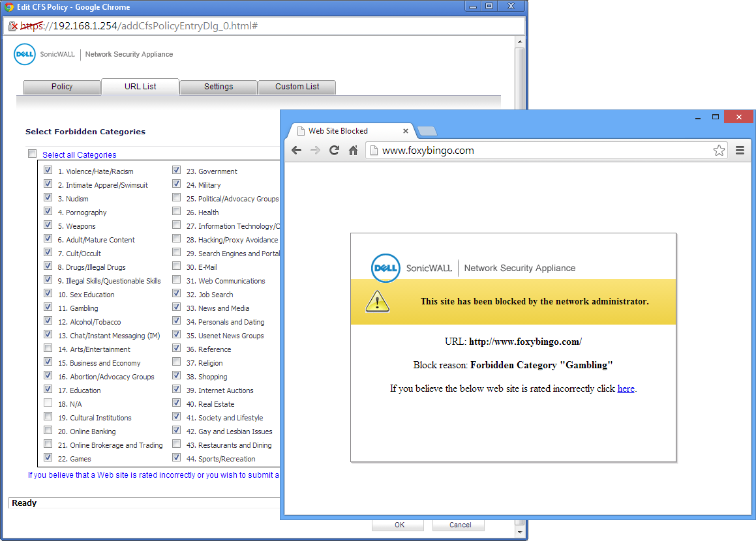Open the Custom List tab
Screen dimensions: 756x541
(297, 87)
